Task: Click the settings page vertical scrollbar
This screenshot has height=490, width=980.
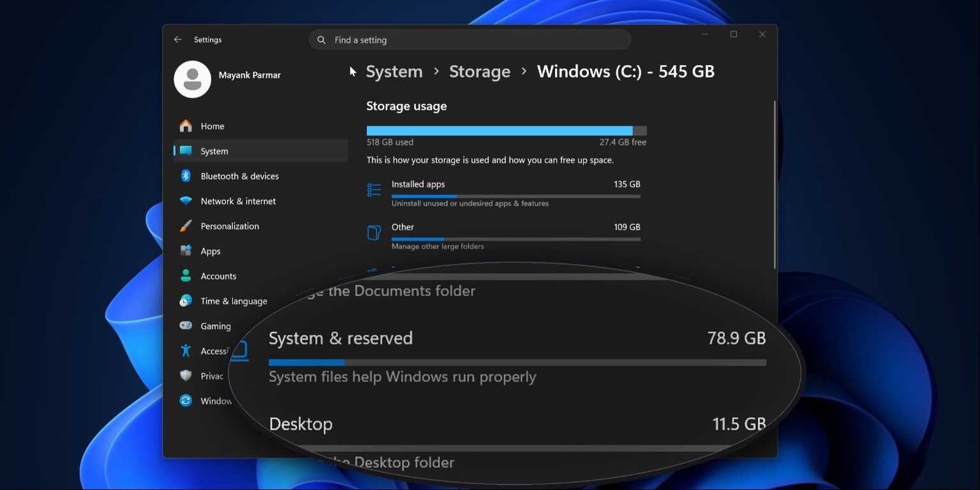Action: (x=775, y=184)
